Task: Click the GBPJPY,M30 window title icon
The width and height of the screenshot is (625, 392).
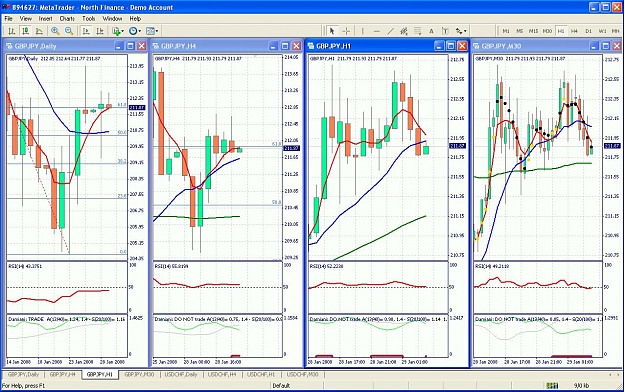Action: click(x=476, y=46)
